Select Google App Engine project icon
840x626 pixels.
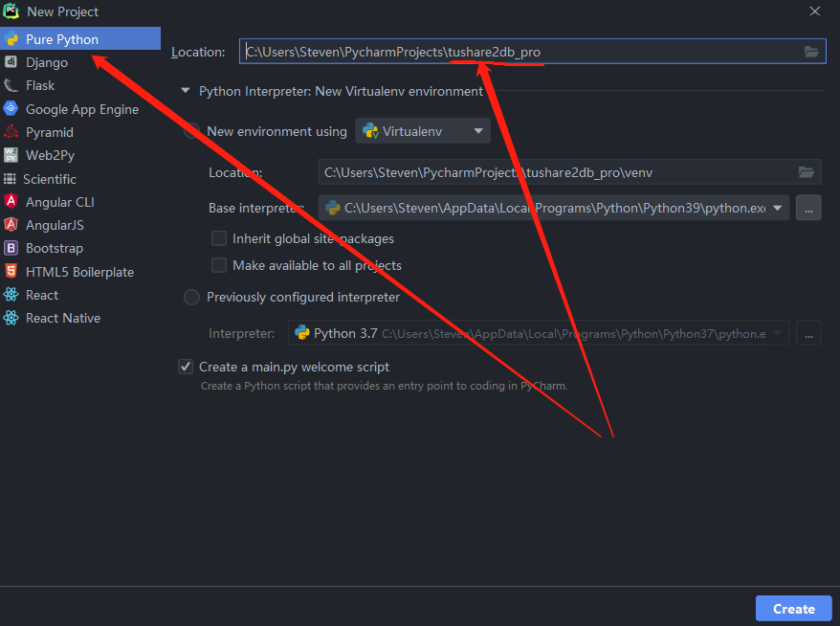point(11,109)
